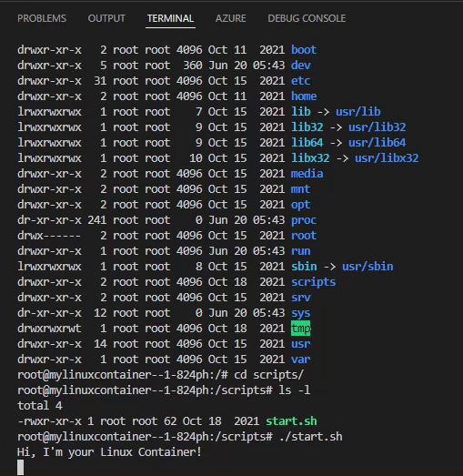Click the usr/sbin symlink target
Viewport: 463px width, 476px height.
tap(367, 267)
